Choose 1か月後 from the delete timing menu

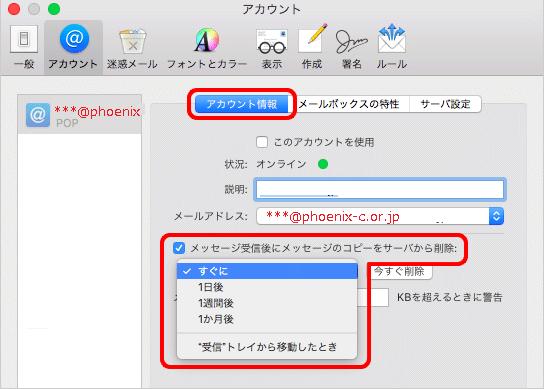click(x=267, y=319)
